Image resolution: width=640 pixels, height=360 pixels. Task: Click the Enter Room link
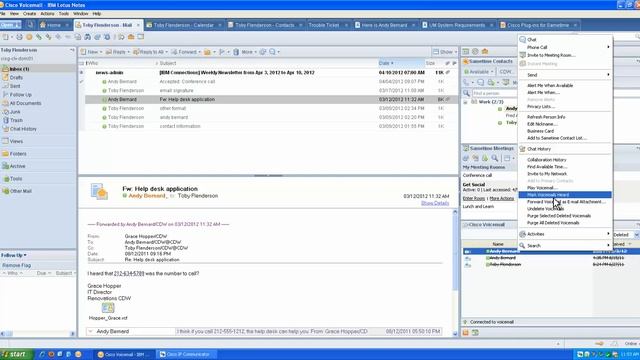tap(473, 198)
